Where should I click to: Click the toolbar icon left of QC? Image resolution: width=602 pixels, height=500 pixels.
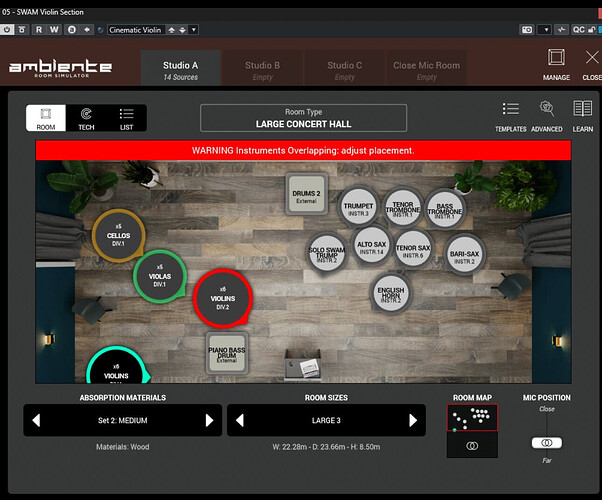tap(562, 30)
